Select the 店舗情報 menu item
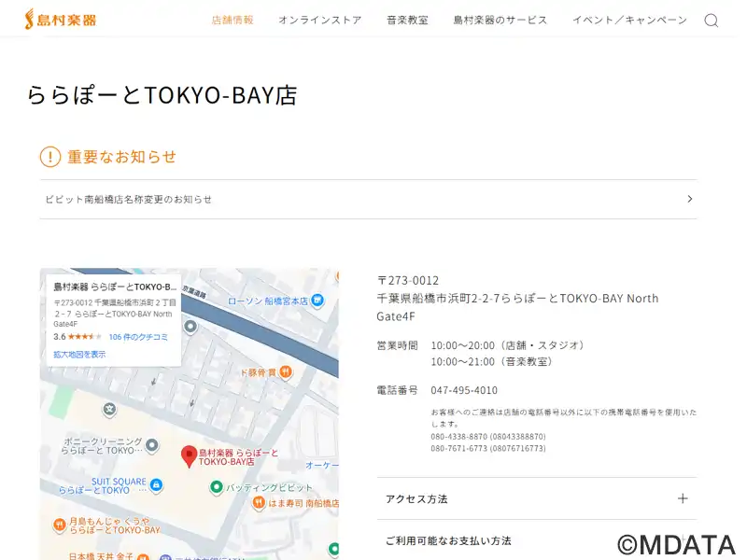Viewport: 747px width, 560px height. 233,21
